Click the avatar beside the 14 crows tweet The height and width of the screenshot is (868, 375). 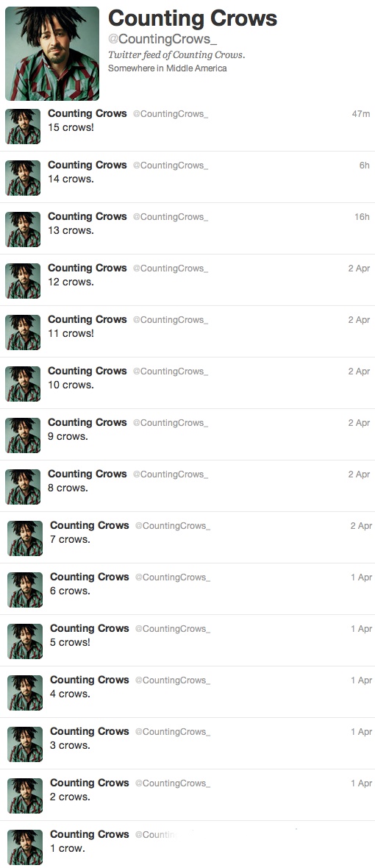23,178
